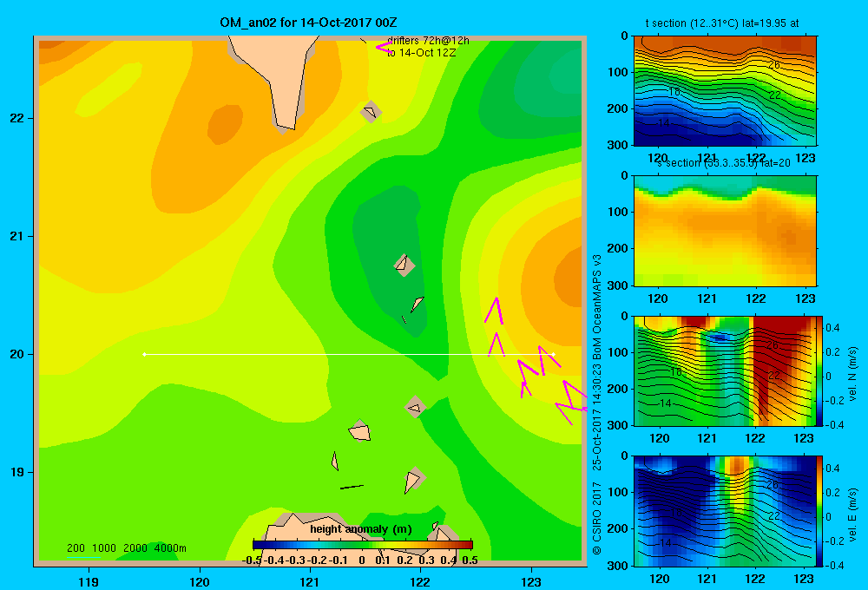
Task: Click the west endpoint of the white section line
Action: 145,354
